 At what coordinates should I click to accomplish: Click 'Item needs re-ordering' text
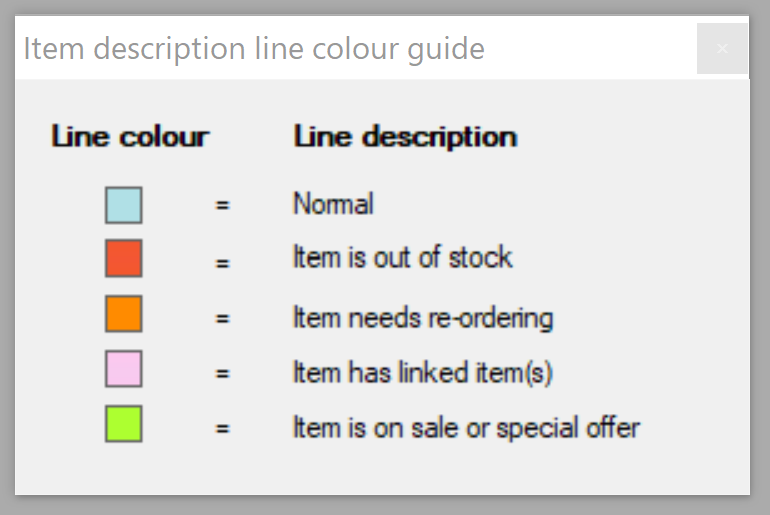pos(422,318)
